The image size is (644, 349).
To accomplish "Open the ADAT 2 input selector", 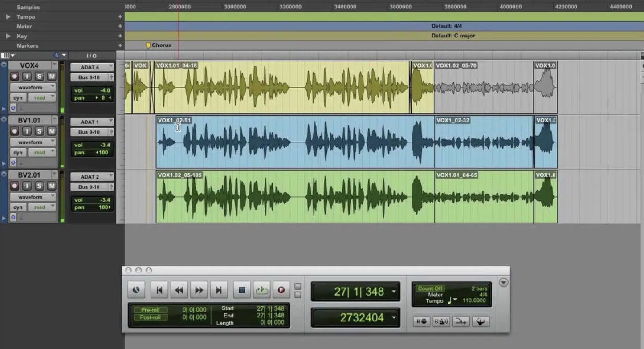I will [x=92, y=177].
